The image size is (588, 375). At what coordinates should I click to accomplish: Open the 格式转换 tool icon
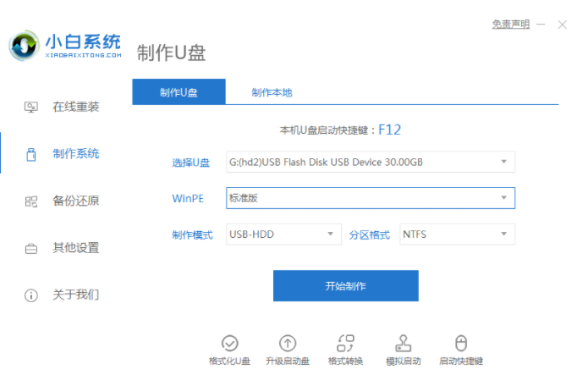345,343
